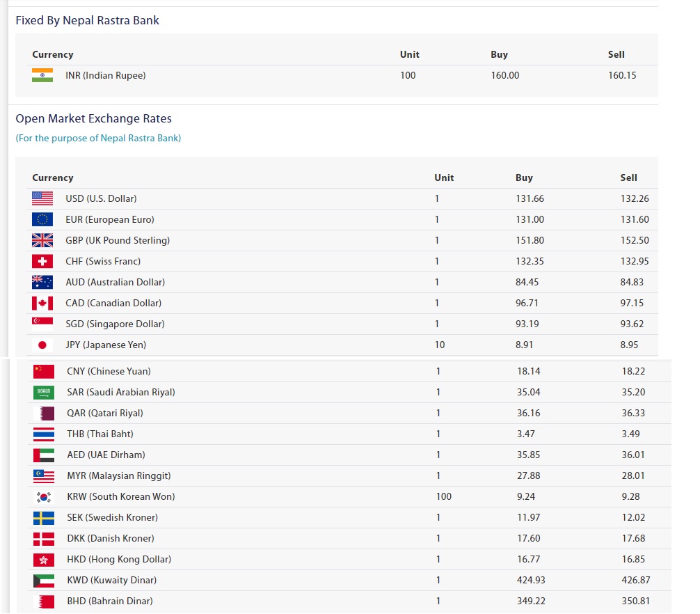The height and width of the screenshot is (614, 700).
Task: Click "For the purpose of Nepal Rastra Bank" text
Action: click(x=98, y=138)
